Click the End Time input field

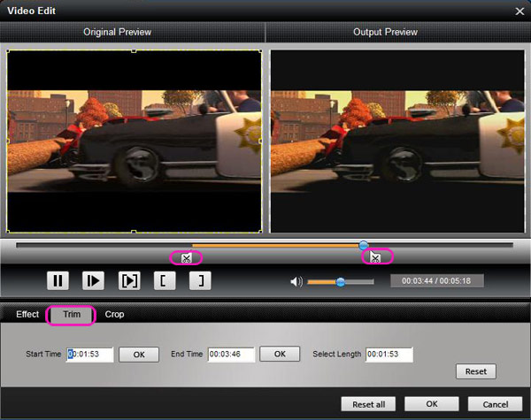(231, 355)
